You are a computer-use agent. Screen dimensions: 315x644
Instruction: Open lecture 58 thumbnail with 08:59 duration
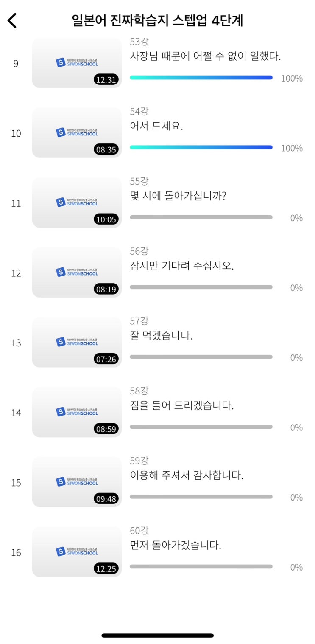pyautogui.click(x=77, y=412)
